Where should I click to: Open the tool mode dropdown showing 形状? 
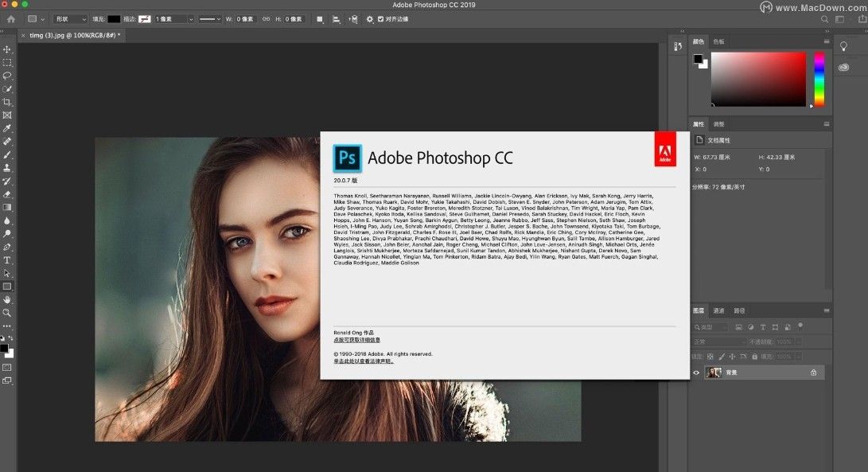[71, 19]
